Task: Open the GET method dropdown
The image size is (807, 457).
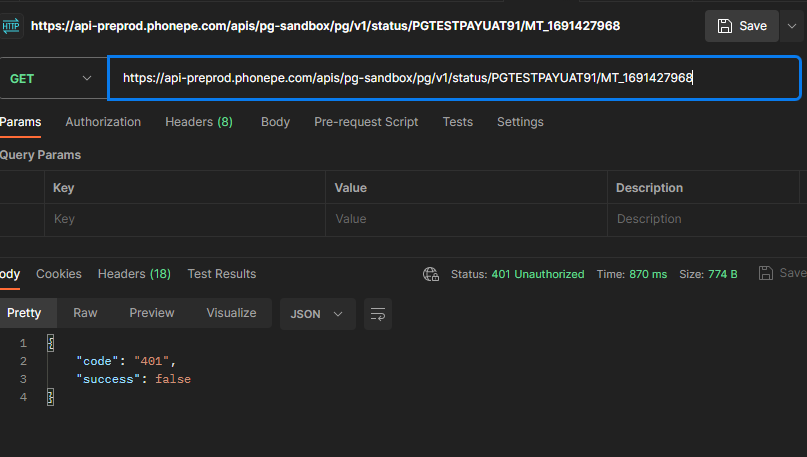Action: click(x=52, y=78)
